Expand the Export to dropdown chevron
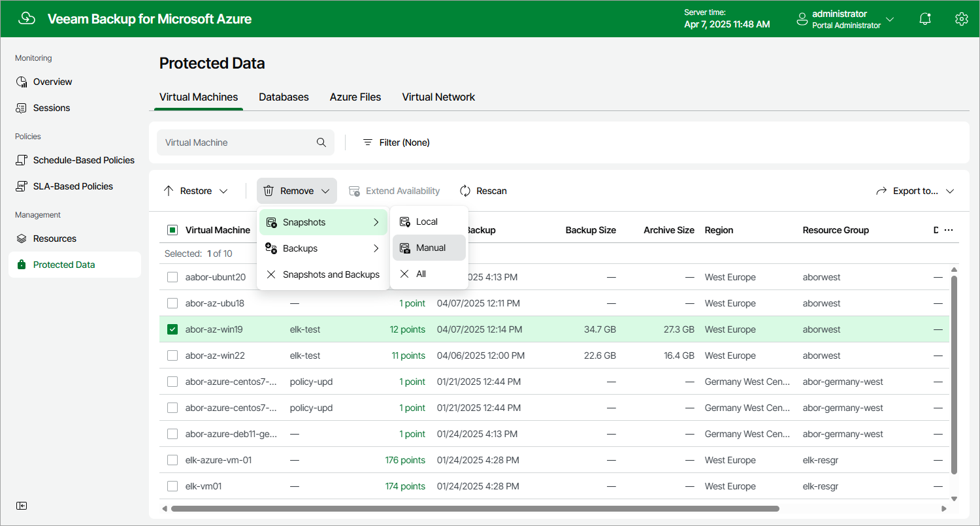 pos(950,191)
